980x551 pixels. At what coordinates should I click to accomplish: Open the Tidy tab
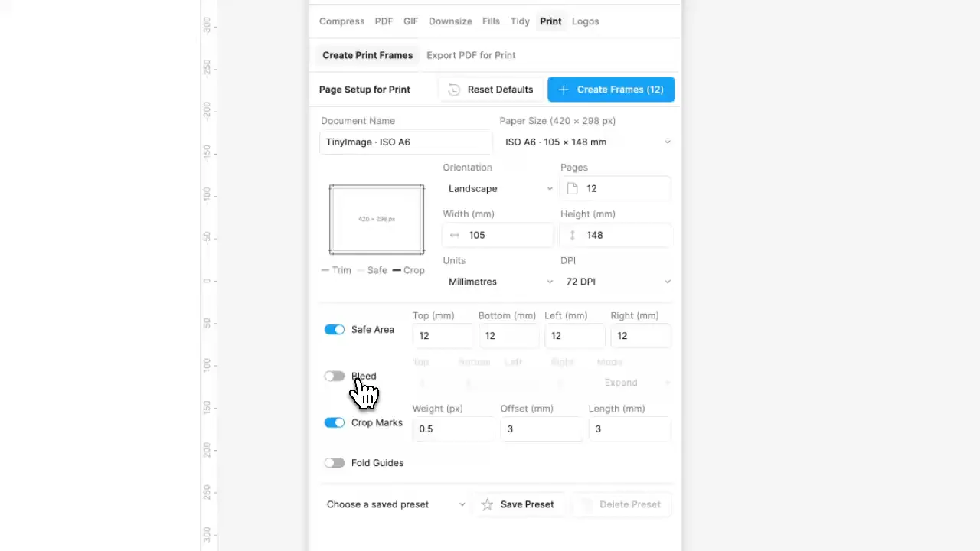point(520,21)
